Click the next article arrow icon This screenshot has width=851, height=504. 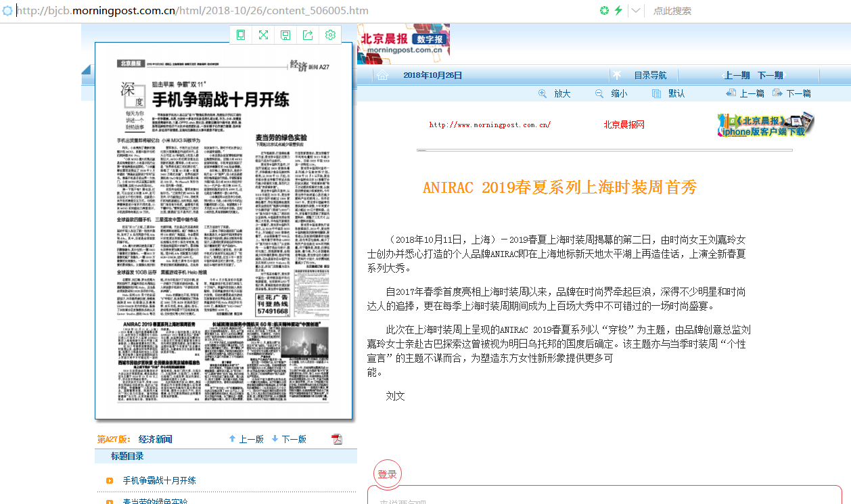click(x=777, y=93)
